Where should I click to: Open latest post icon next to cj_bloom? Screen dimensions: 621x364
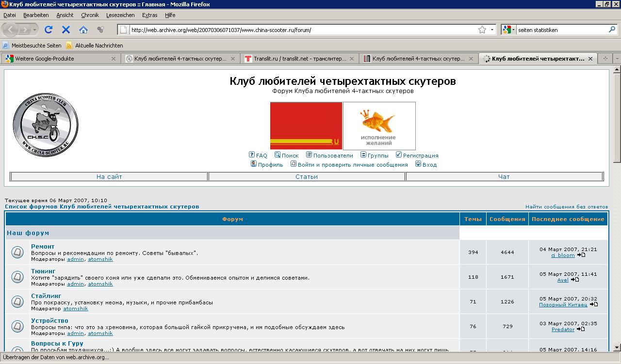[x=581, y=255]
